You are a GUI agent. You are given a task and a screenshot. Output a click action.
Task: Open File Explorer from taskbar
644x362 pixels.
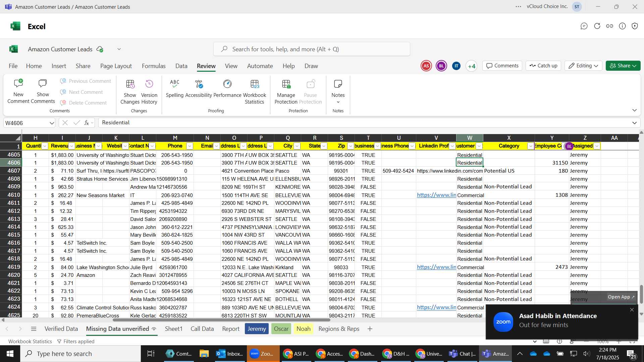click(x=204, y=354)
